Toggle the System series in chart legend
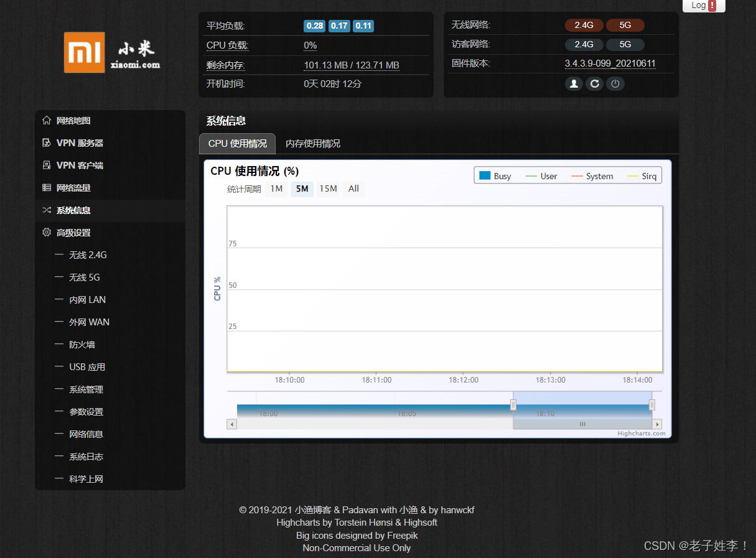The height and width of the screenshot is (558, 756). 592,176
